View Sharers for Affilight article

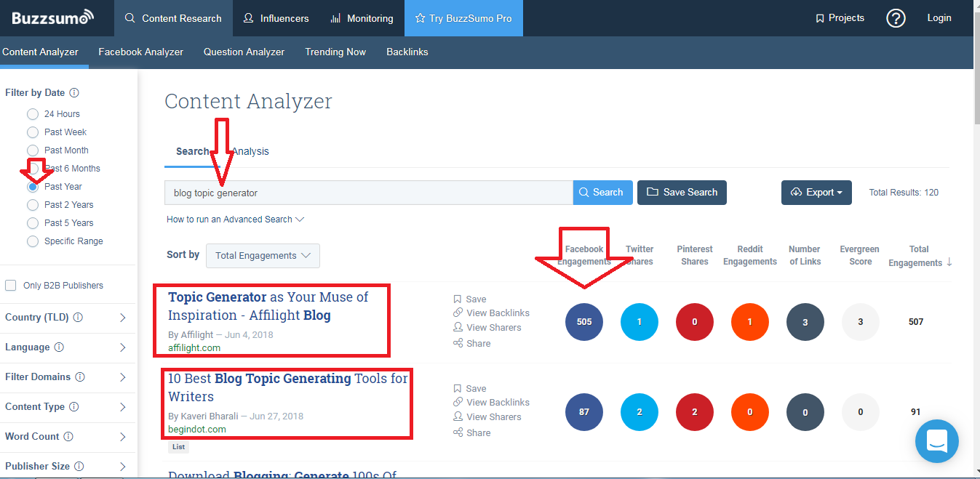coord(487,328)
